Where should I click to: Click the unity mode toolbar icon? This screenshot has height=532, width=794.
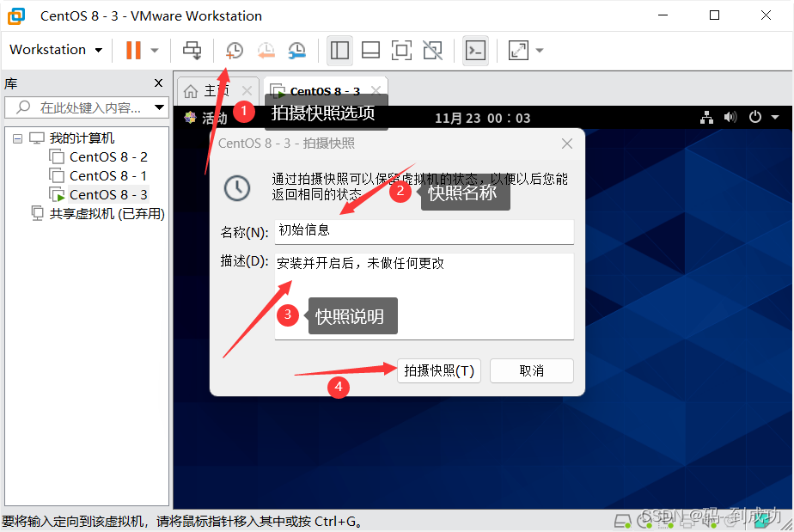432,50
